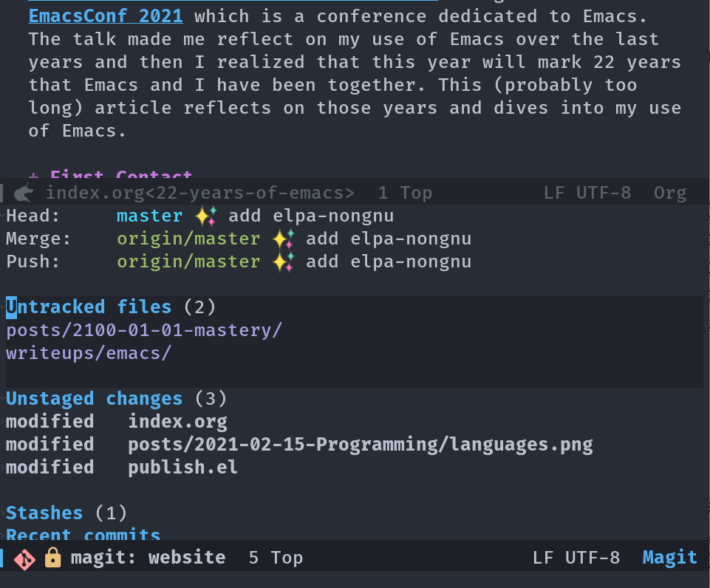Expand the Recent commits section
The image size is (710, 588).
tap(83, 534)
